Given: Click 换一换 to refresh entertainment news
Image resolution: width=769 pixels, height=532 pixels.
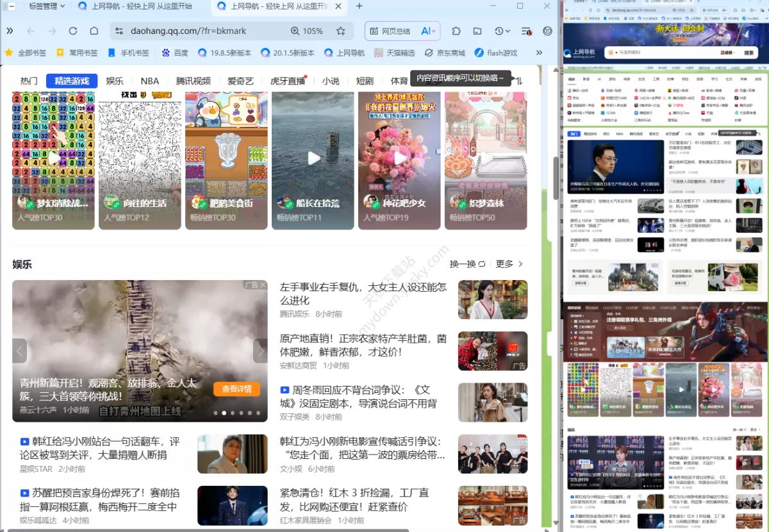Looking at the screenshot, I should click(467, 264).
